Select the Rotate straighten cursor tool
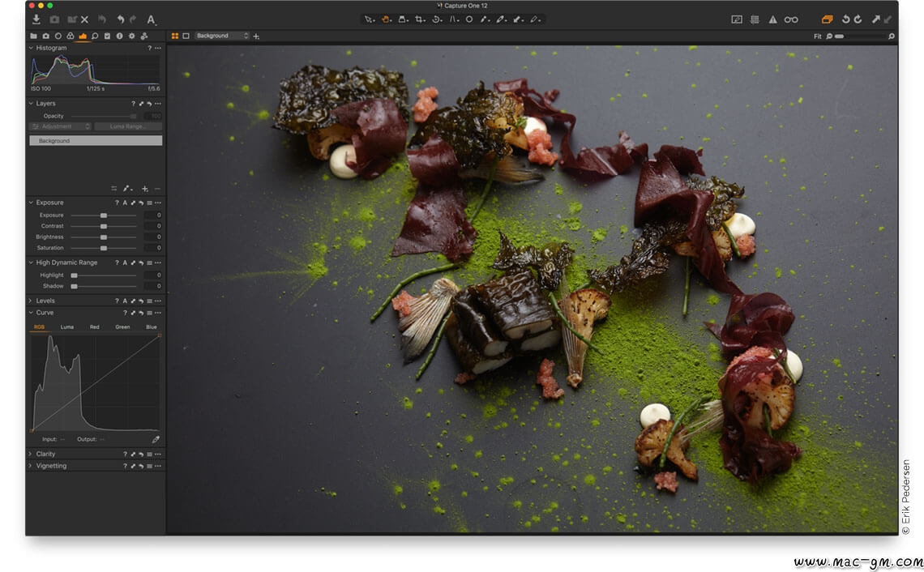The image size is (924, 572). [436, 19]
